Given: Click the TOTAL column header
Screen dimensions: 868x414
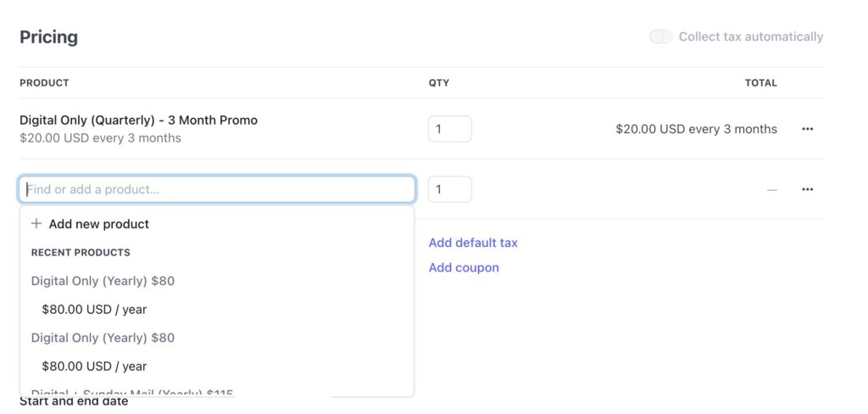Looking at the screenshot, I should (x=760, y=83).
